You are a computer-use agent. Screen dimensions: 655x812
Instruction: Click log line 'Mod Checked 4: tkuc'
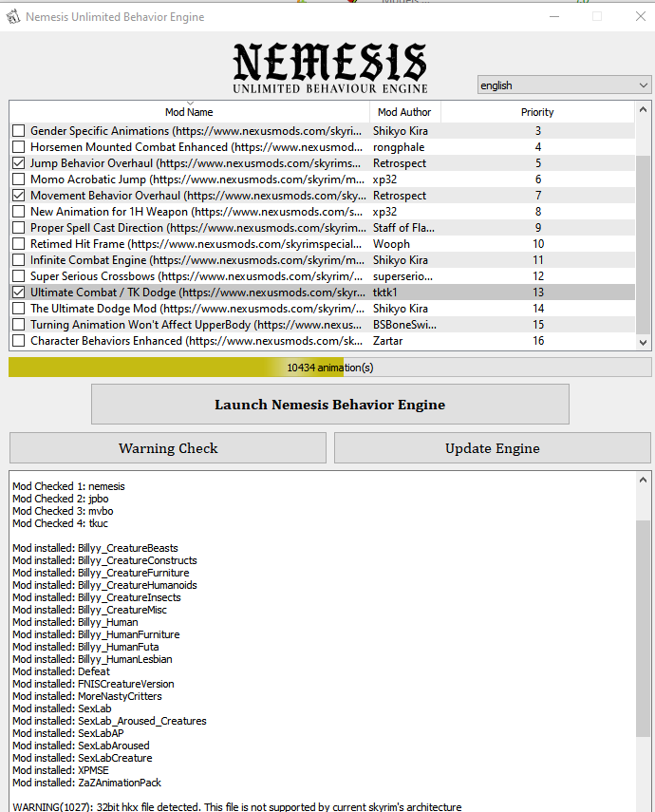click(x=60, y=523)
